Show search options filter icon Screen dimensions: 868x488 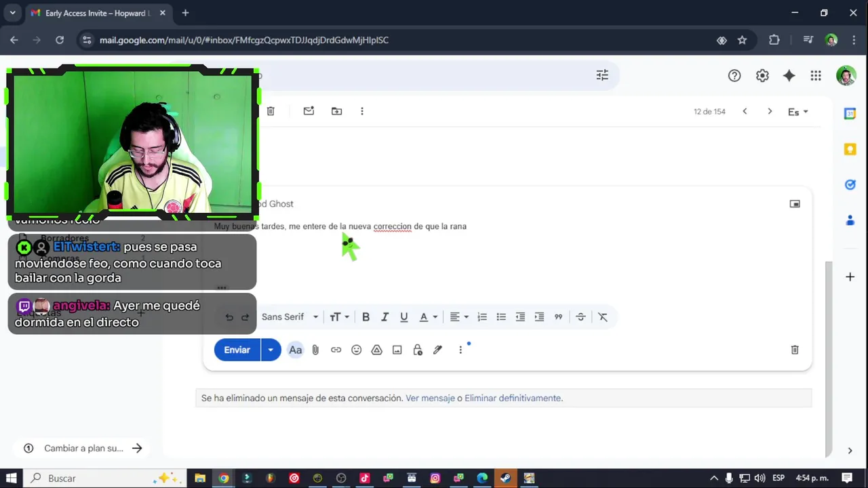602,75
